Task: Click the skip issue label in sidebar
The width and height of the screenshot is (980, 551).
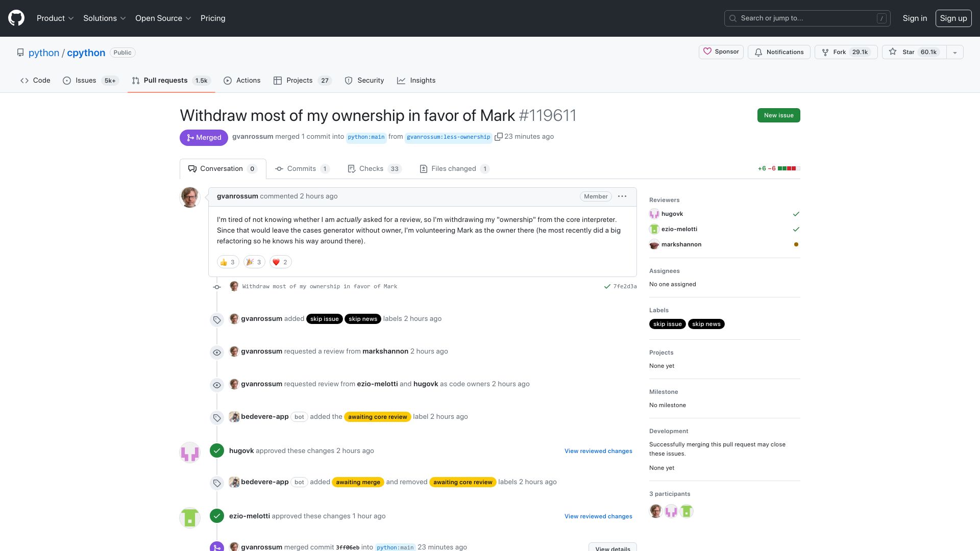Action: [668, 324]
